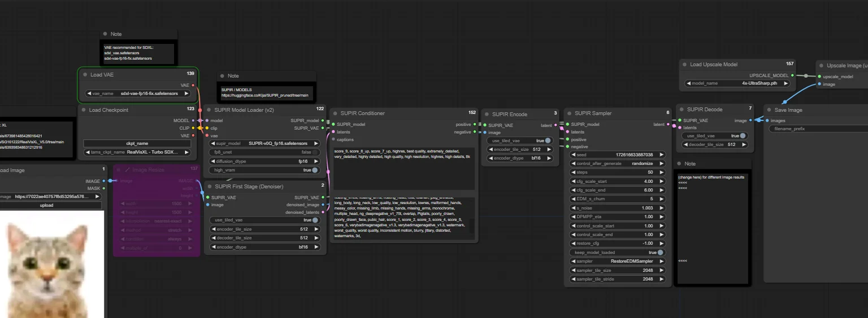Image resolution: width=868 pixels, height=318 pixels.
Task: Increase steps with the right arrow
Action: click(662, 172)
